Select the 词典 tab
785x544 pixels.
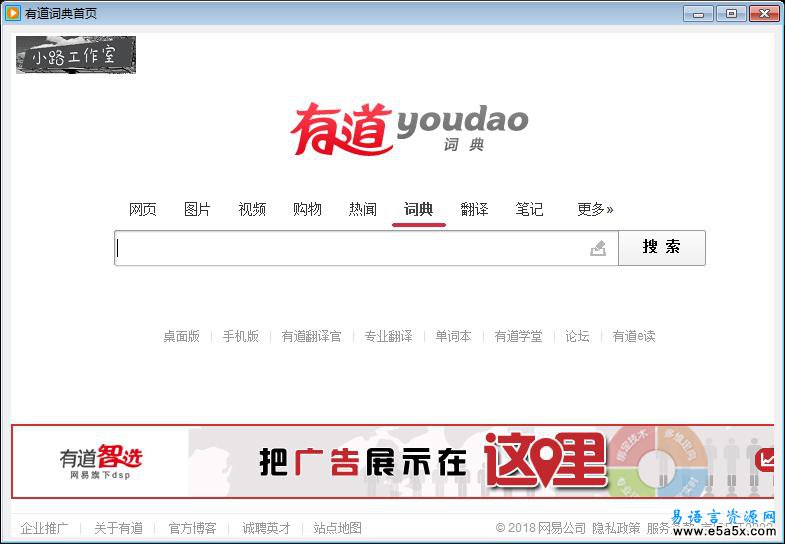pyautogui.click(x=419, y=209)
